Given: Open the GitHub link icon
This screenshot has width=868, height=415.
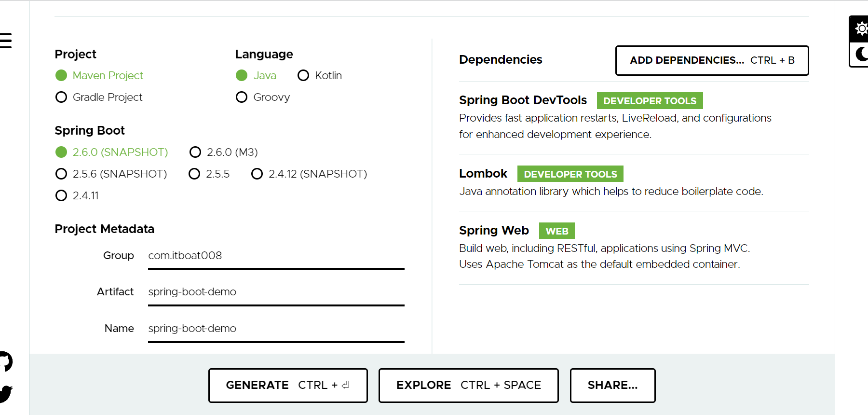Looking at the screenshot, I should 5,361.
